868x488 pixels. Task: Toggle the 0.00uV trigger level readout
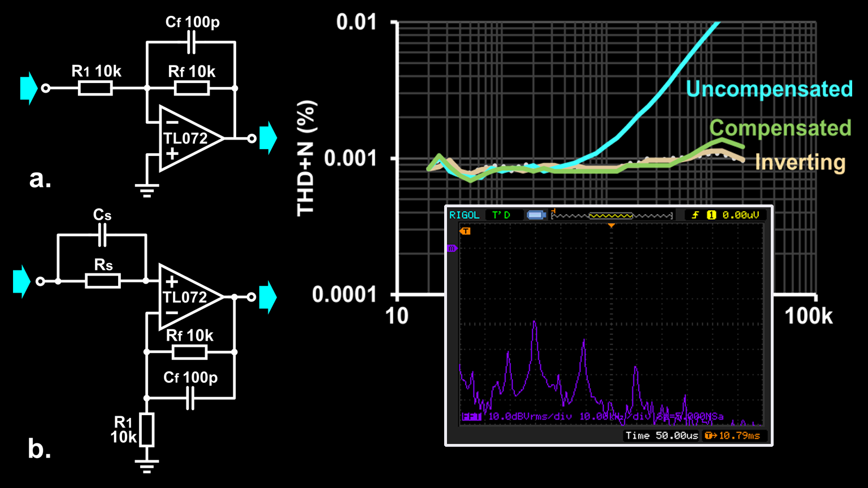(x=740, y=215)
